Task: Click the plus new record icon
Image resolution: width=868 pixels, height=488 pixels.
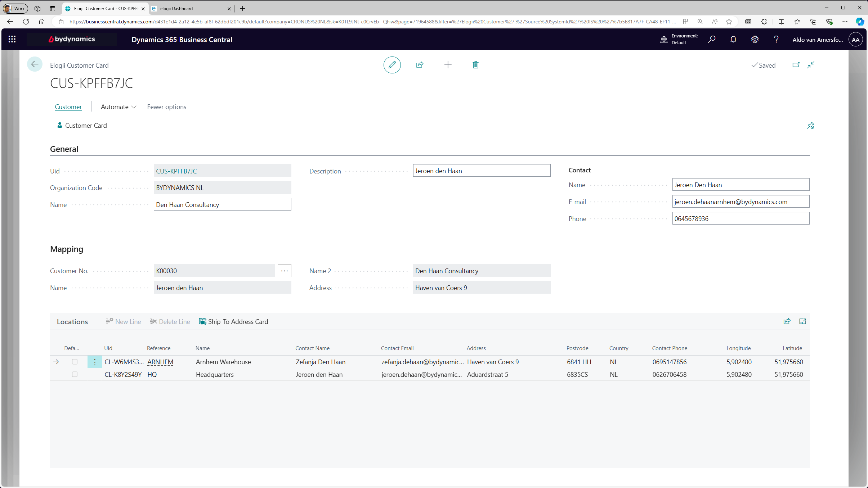Action: (x=448, y=65)
